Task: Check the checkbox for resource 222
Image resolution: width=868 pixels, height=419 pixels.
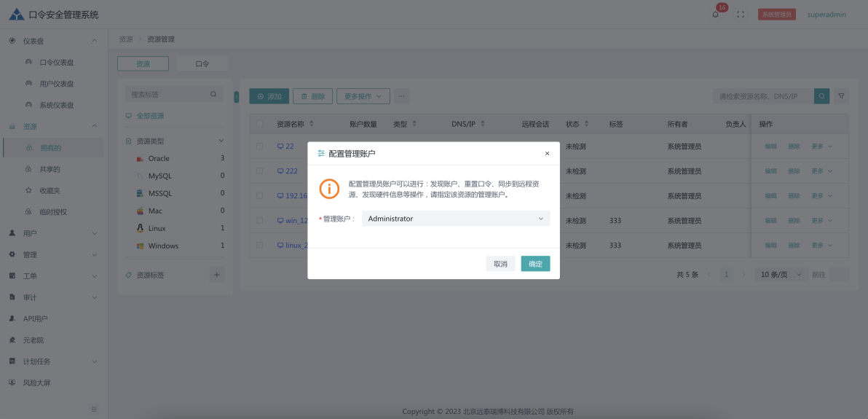Action: 259,171
